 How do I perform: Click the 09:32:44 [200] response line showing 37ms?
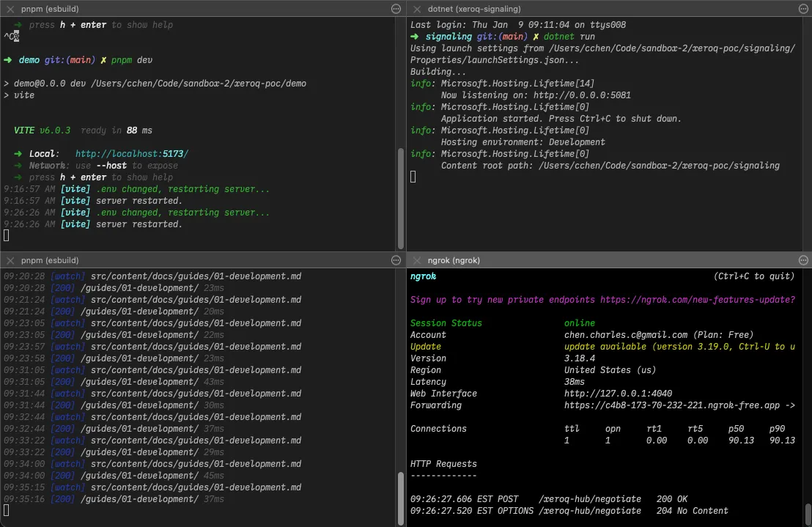pos(114,429)
